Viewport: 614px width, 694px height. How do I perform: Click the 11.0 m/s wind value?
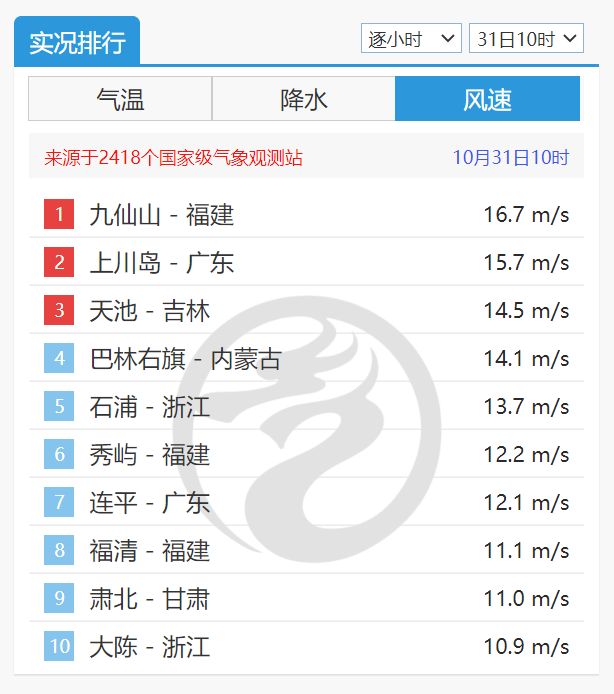click(526, 599)
